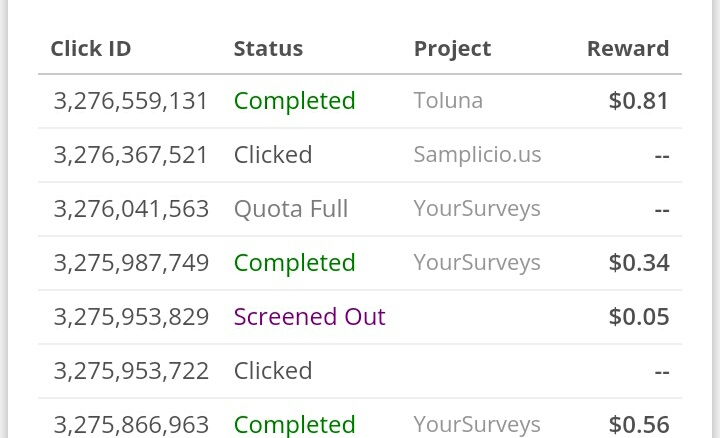The width and height of the screenshot is (720, 438).
Task: Click the Toluna project name
Action: click(x=448, y=100)
